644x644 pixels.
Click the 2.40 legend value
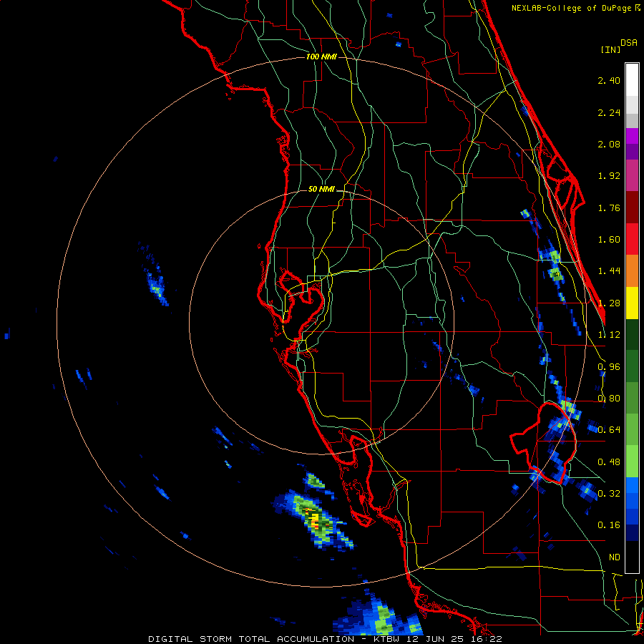(609, 80)
